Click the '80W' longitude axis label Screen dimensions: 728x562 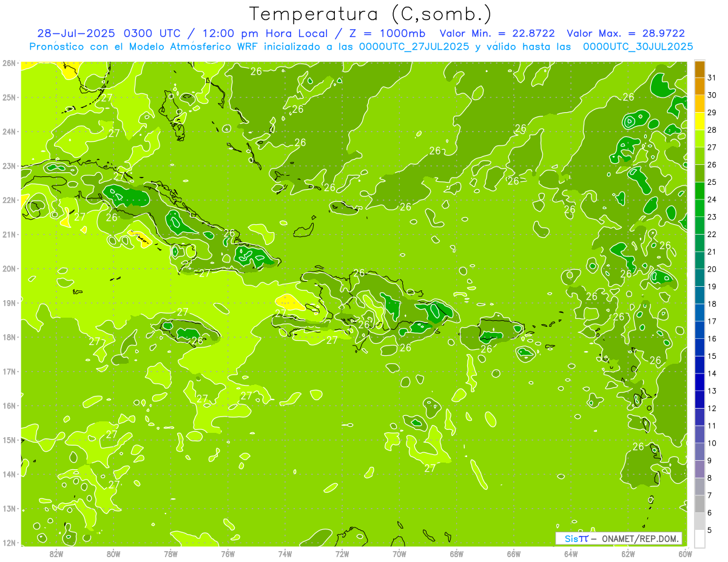click(x=113, y=553)
